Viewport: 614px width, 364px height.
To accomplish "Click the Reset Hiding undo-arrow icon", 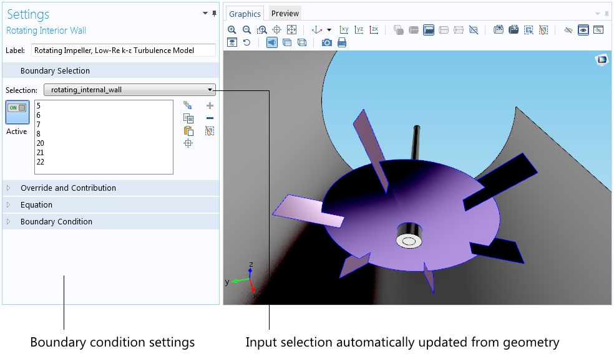I will click(246, 42).
